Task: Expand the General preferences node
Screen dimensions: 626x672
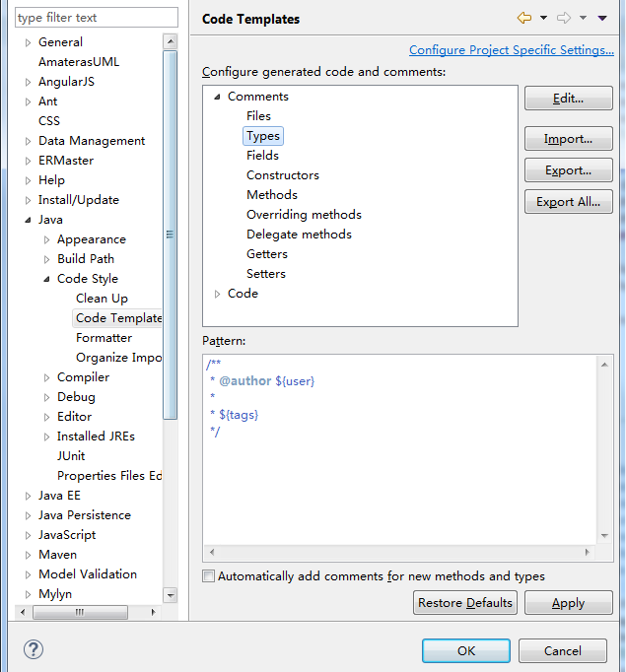Action: coord(28,42)
